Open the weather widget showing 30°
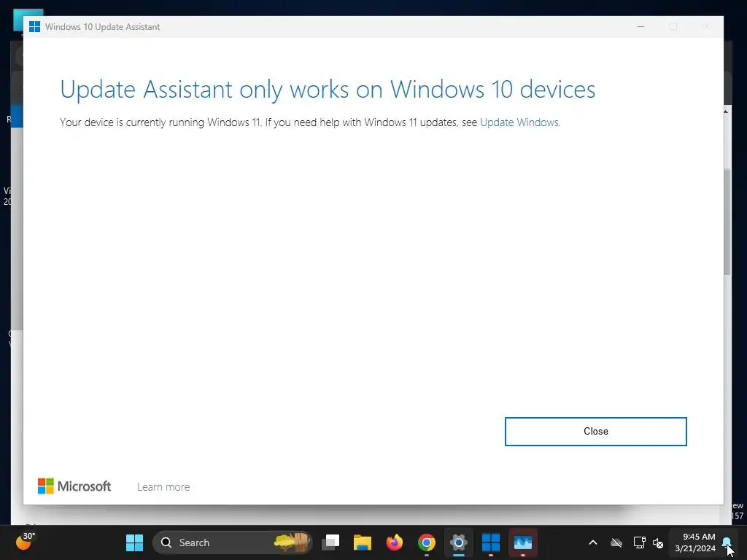 [x=25, y=542]
